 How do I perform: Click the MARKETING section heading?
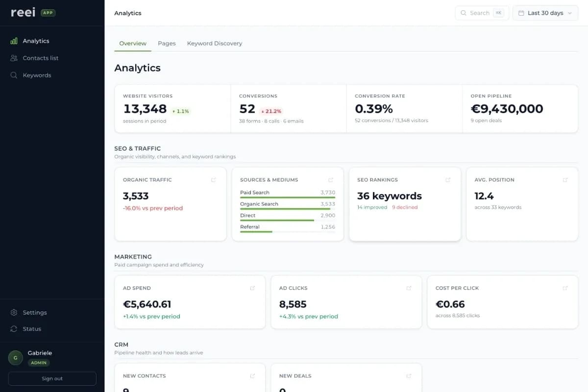(133, 257)
